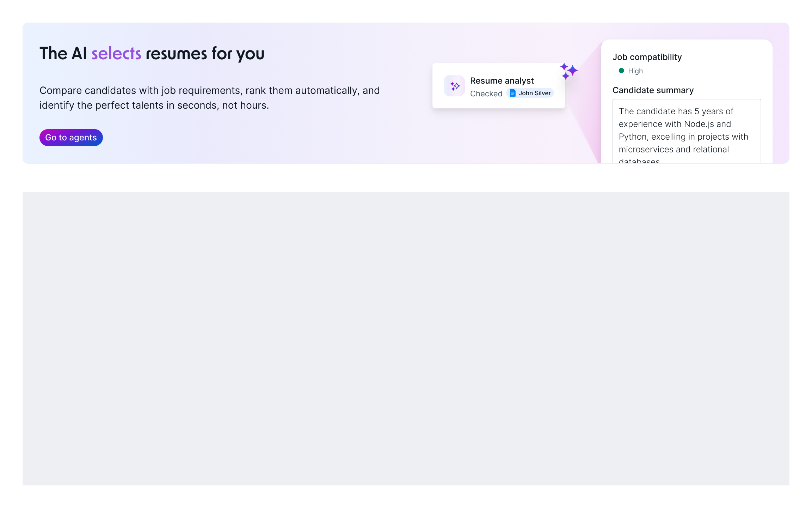Open the John Silver candidate chip
The width and height of the screenshot is (812, 508).
pyautogui.click(x=530, y=93)
